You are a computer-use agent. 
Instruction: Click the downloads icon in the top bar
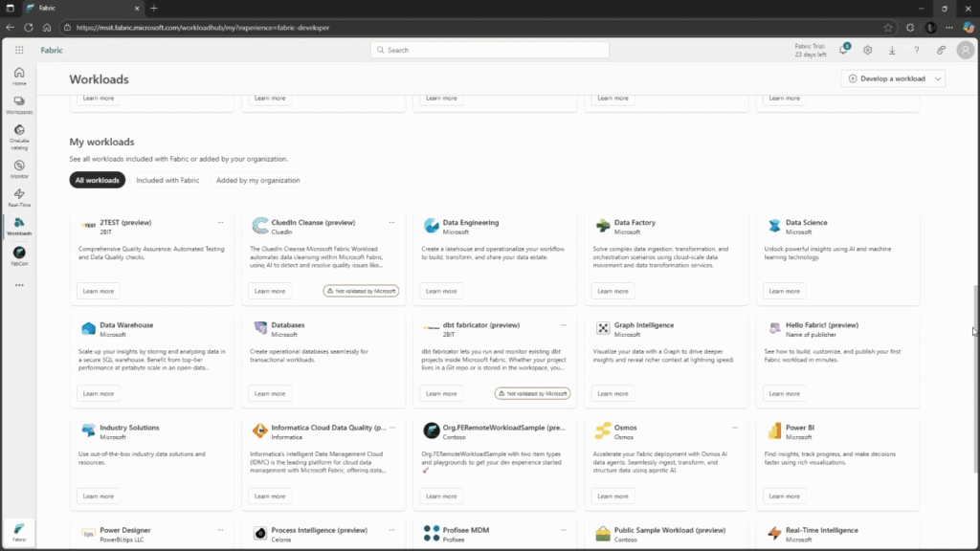point(891,50)
